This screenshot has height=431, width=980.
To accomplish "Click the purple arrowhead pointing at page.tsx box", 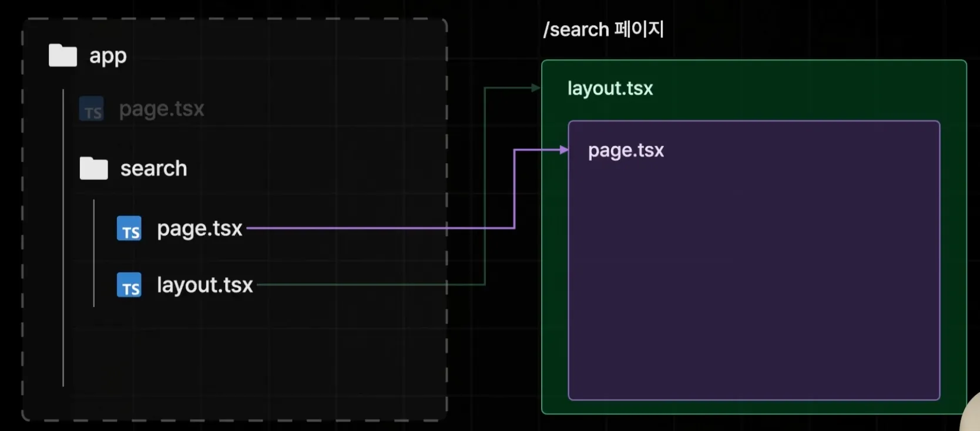I will click(x=564, y=150).
